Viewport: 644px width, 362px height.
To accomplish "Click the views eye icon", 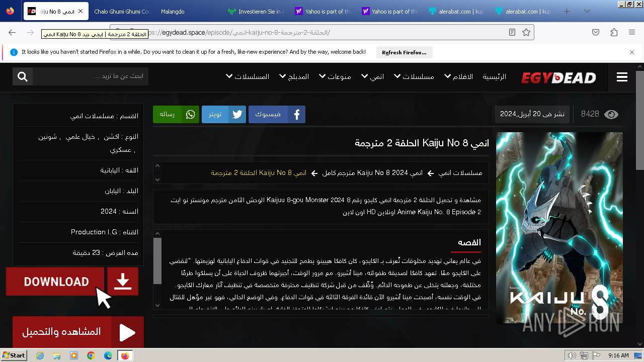I will (611, 114).
